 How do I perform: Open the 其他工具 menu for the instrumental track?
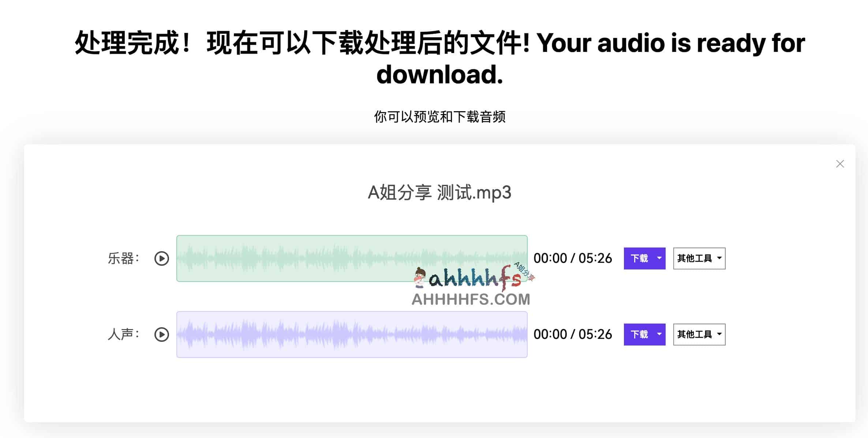coord(699,258)
